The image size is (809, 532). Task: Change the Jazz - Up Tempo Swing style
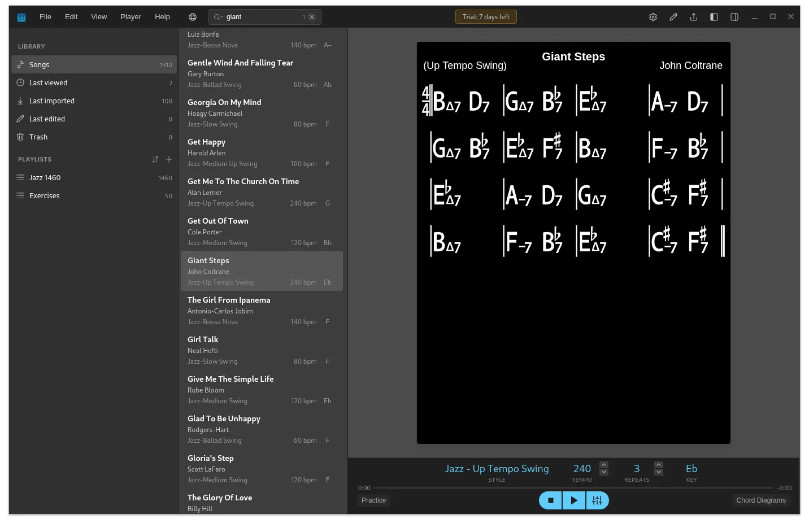point(497,469)
